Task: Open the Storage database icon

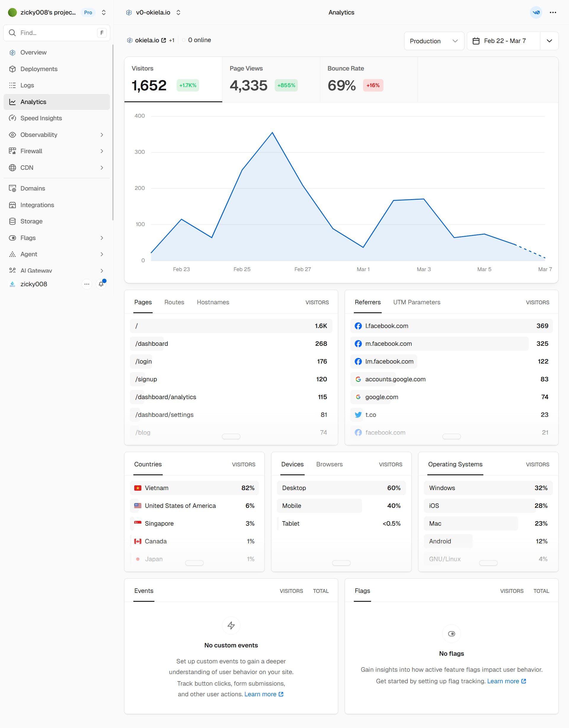Action: click(12, 221)
